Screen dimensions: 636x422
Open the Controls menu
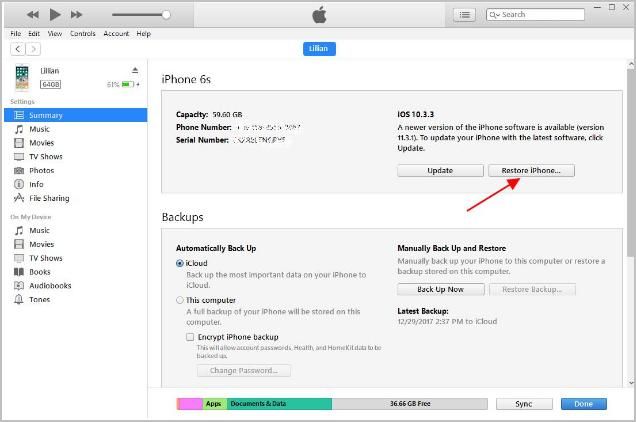83,33
